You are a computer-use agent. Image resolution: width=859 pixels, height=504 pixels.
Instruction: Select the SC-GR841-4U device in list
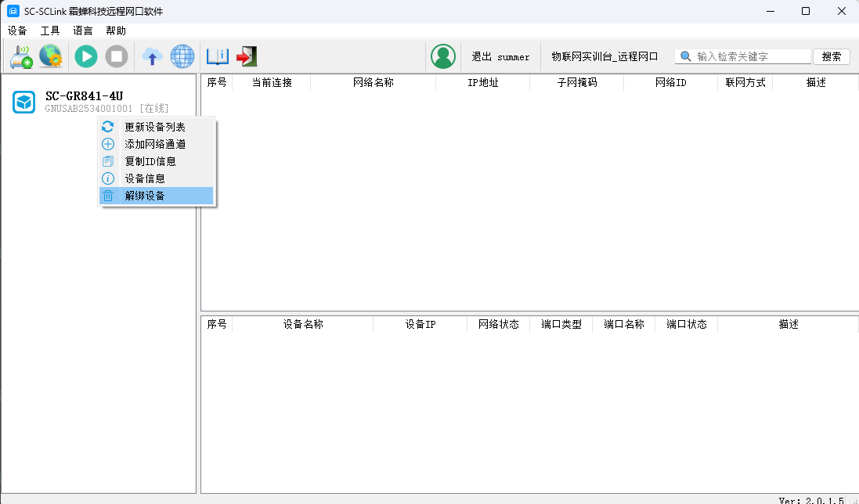tap(84, 96)
